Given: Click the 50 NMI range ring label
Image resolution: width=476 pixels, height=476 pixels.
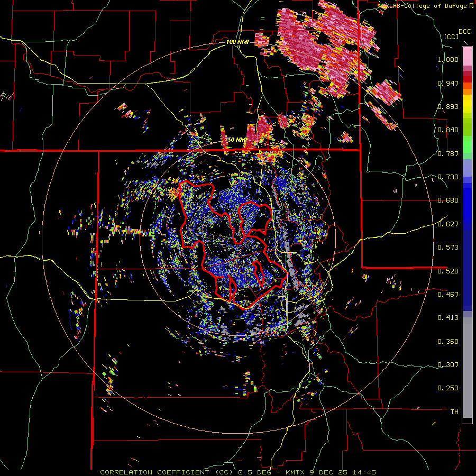Looking at the screenshot, I should coord(237,140).
